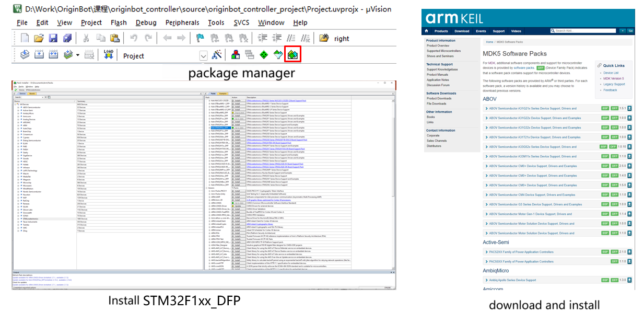Click the Product Downloads sidebar link
644x312 pixels.
[x=439, y=98]
